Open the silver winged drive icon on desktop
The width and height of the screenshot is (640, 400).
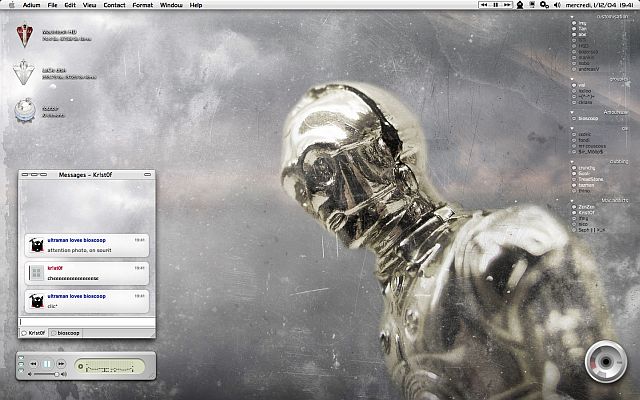point(24,74)
